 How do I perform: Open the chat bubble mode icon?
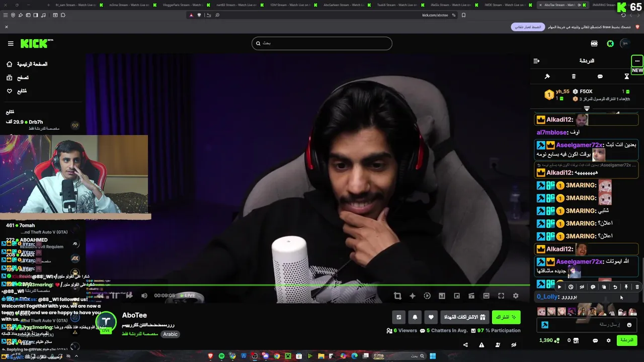click(600, 76)
